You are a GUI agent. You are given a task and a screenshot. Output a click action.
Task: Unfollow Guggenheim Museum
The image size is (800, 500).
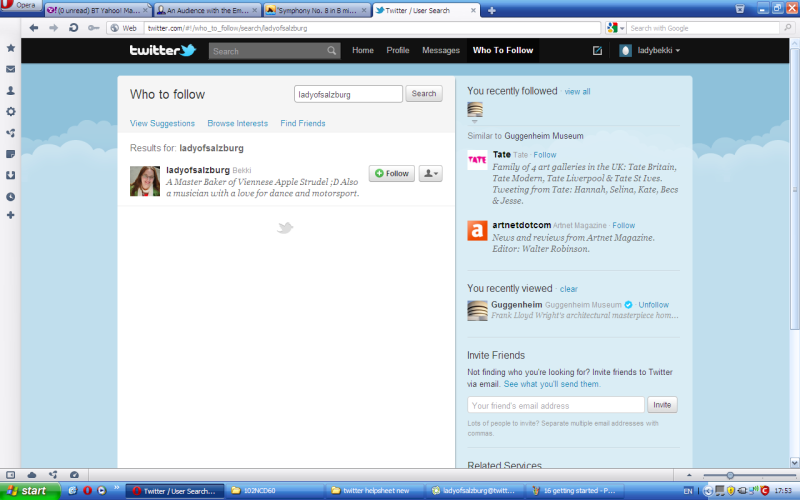(654, 305)
